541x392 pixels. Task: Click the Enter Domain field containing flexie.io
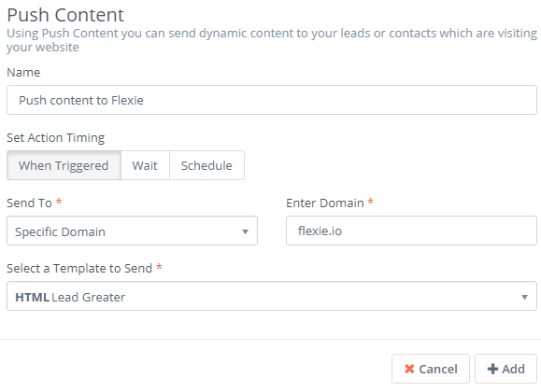411,231
